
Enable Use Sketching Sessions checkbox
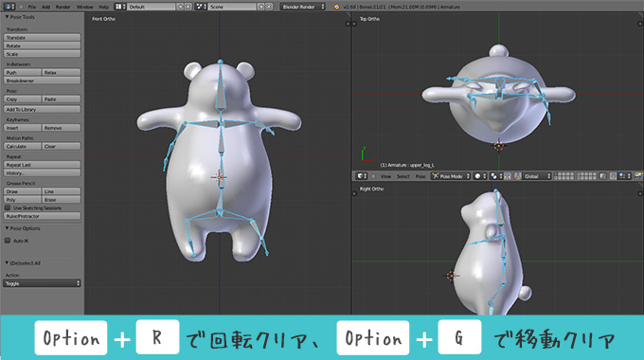pos(8,207)
